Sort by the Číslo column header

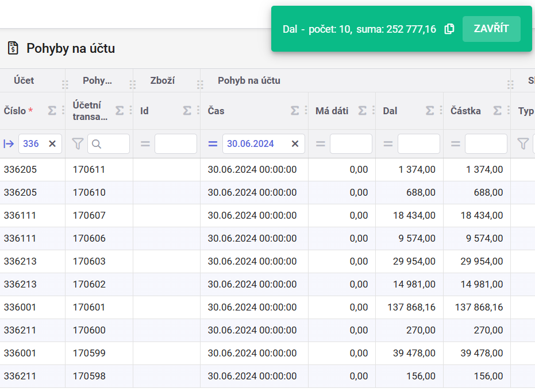point(15,111)
